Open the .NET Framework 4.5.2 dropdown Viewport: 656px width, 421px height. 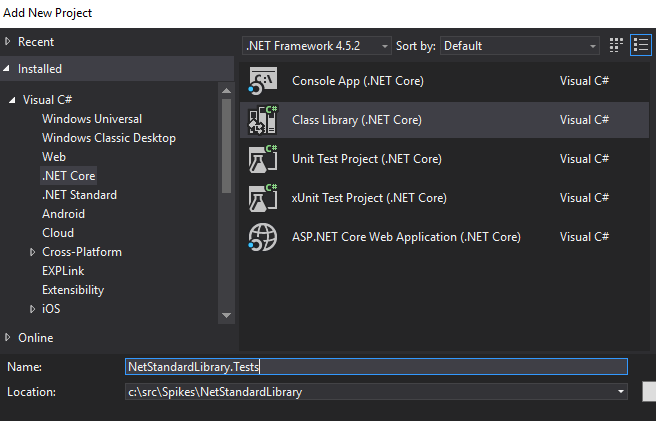pos(317,46)
